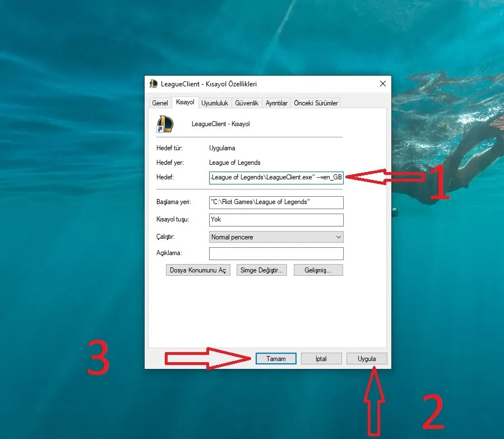Select the Kısayol tab
Image resolution: width=504 pixels, height=439 pixels.
[x=185, y=102]
